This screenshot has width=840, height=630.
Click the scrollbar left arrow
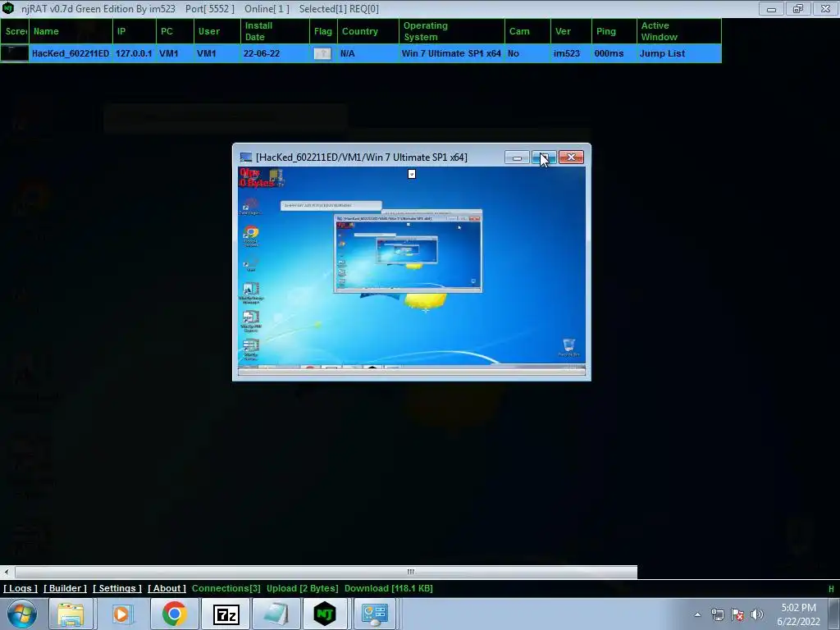[x=7, y=572]
